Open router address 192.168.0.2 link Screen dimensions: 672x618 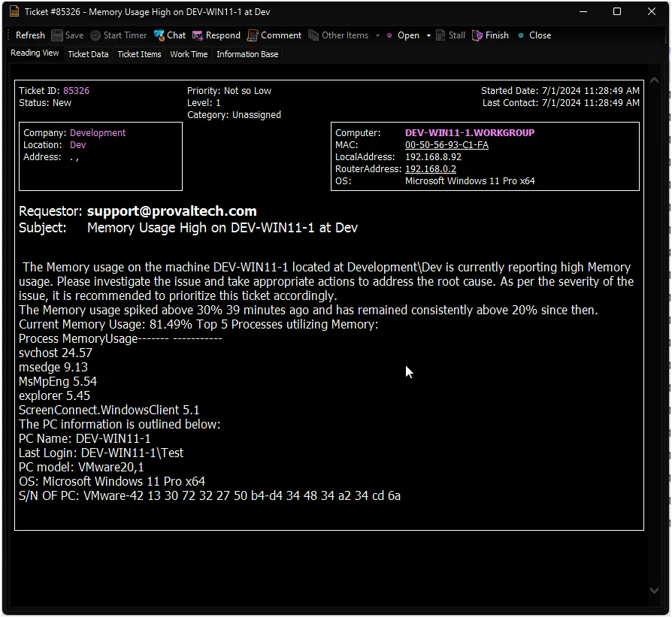click(x=430, y=169)
